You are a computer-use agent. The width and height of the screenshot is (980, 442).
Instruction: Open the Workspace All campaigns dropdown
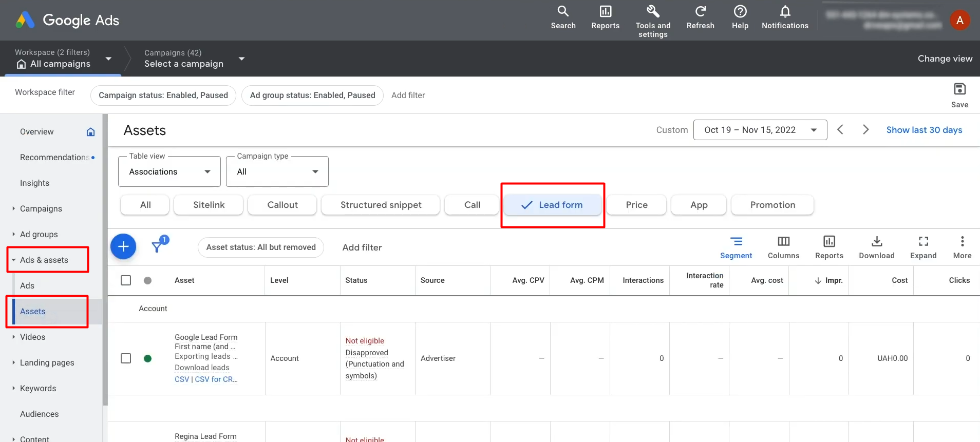[x=63, y=59]
